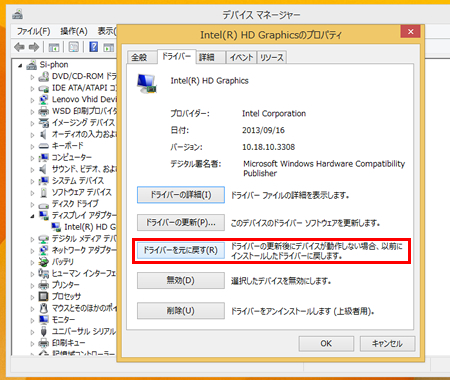This screenshot has height=380, width=450.
Task: Click the back arrow toolbar icon
Action: click(19, 47)
